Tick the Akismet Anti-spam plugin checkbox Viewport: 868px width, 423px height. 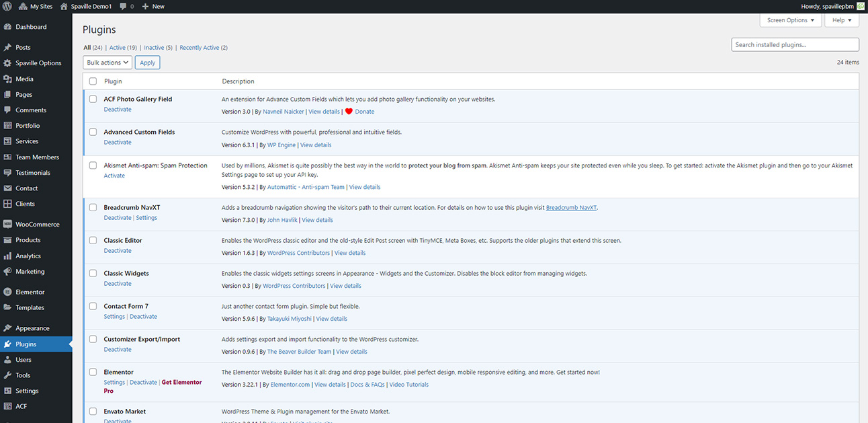tap(93, 165)
